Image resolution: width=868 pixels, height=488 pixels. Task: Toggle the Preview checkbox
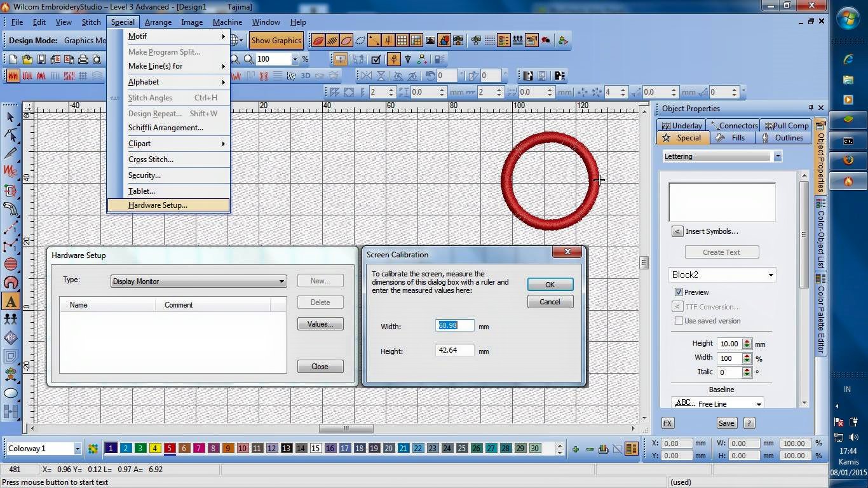[x=679, y=292]
